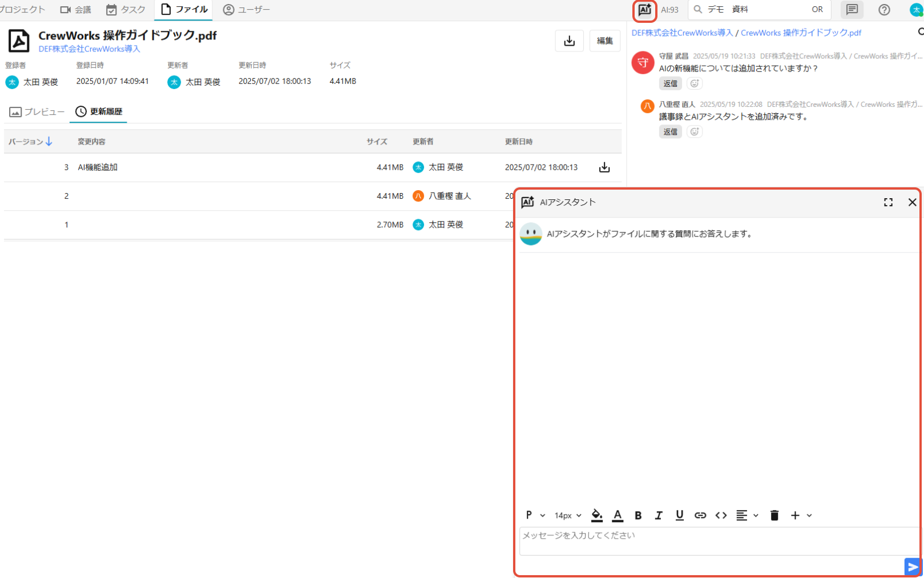Screen dimensions: 924x578
Task: Click the AI:93 credit counter
Action: (x=669, y=10)
